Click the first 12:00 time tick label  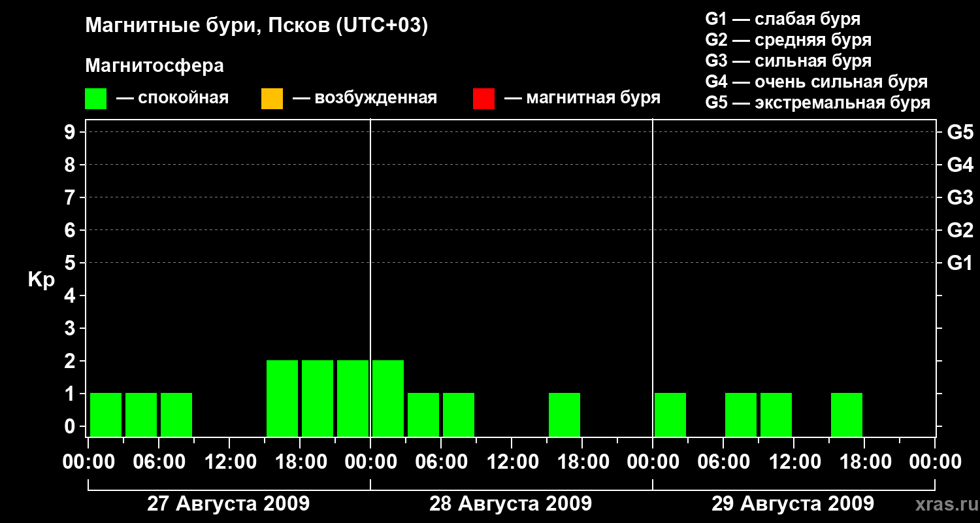pyautogui.click(x=229, y=462)
